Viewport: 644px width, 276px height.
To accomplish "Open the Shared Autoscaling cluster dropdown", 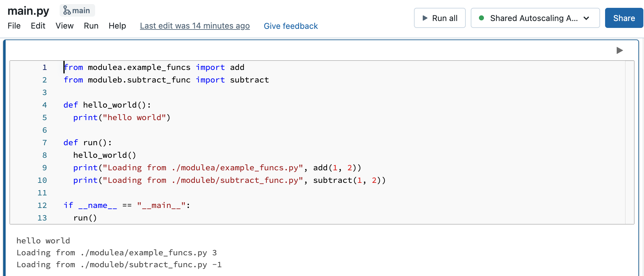I will tap(535, 18).
